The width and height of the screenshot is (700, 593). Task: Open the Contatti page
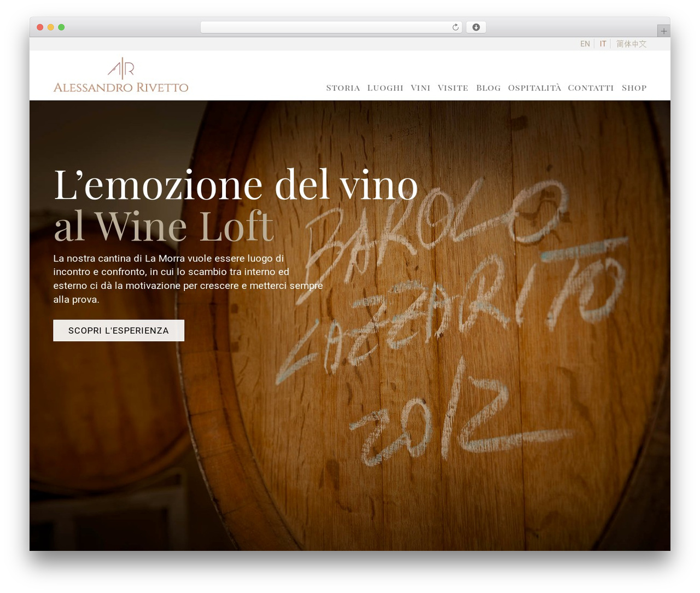(x=591, y=88)
